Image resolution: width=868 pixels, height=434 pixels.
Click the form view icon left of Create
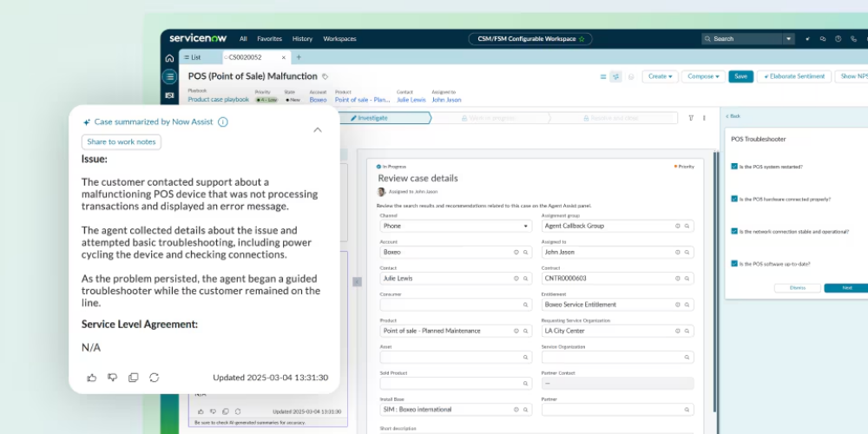click(603, 76)
